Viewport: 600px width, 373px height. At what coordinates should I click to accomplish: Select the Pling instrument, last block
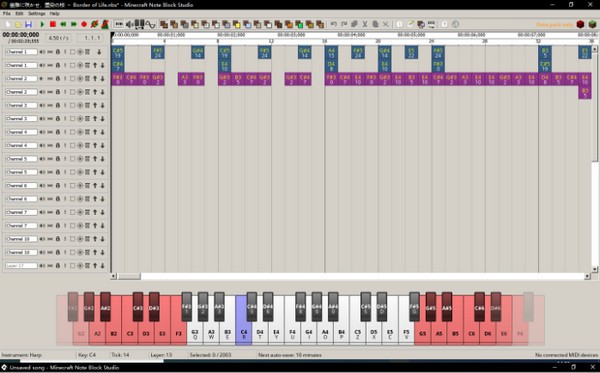pos(320,24)
